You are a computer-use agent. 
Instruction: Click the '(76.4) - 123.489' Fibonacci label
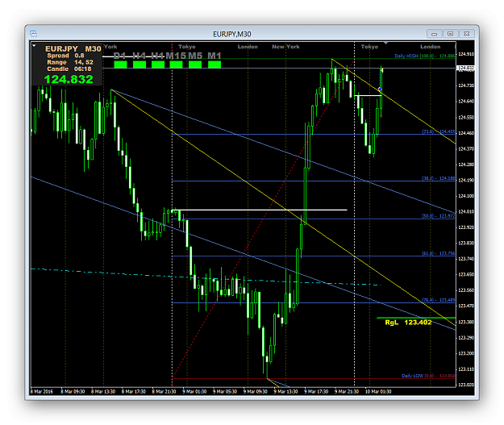[x=439, y=300]
